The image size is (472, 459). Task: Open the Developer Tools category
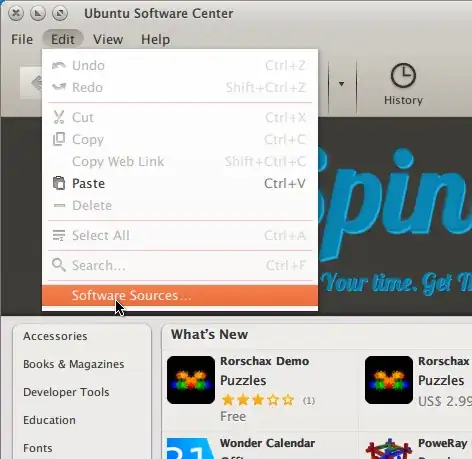tap(66, 392)
